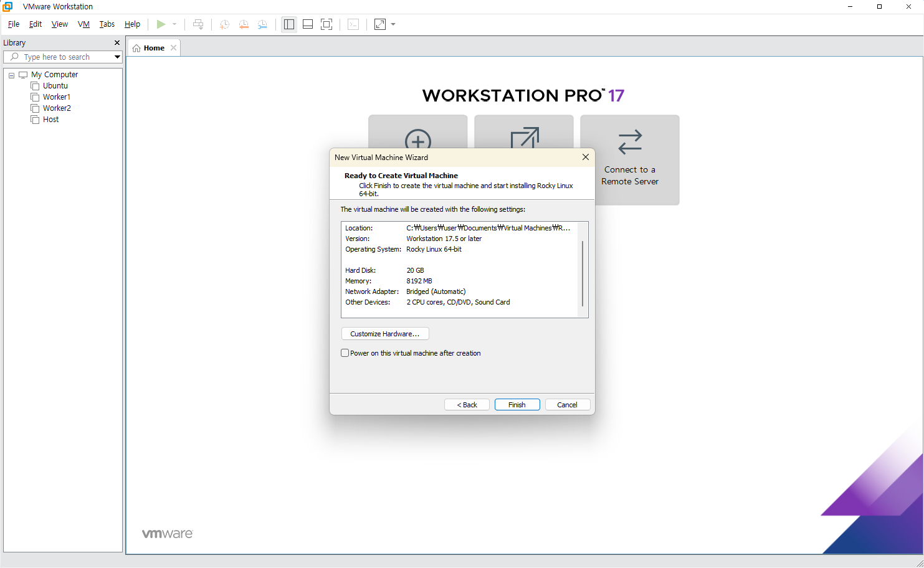Click the Revert to Snapshot toolbar icon
The image size is (924, 568).
pos(244,24)
